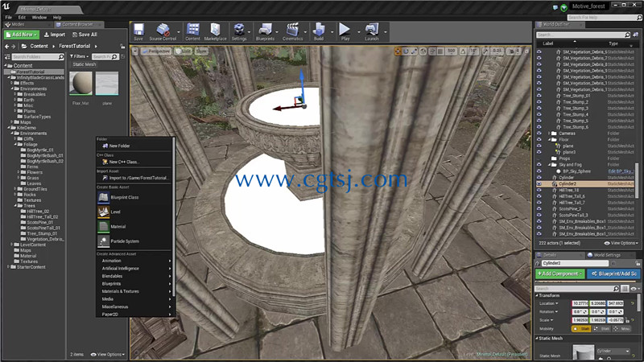Reset Location to default arrow
This screenshot has height=362, width=644.
coord(633,303)
